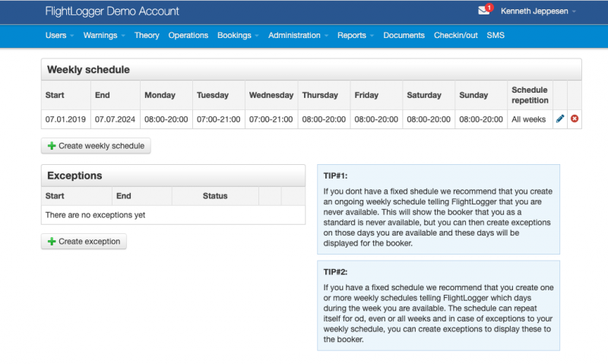The image size is (608, 364).
Task: Expand the Administration menu
Action: tap(298, 35)
